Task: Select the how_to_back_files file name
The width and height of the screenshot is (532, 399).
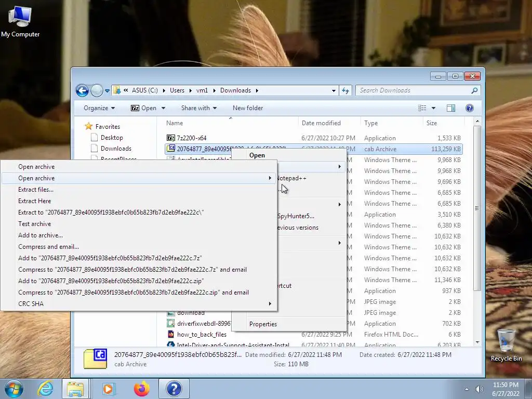Action: point(202,335)
